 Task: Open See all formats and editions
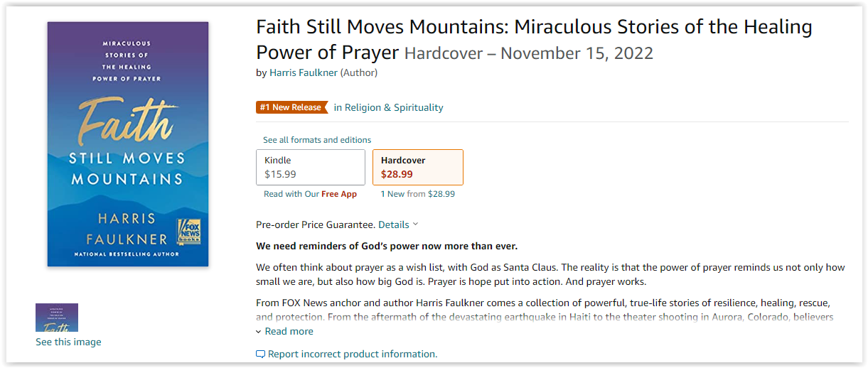[317, 140]
